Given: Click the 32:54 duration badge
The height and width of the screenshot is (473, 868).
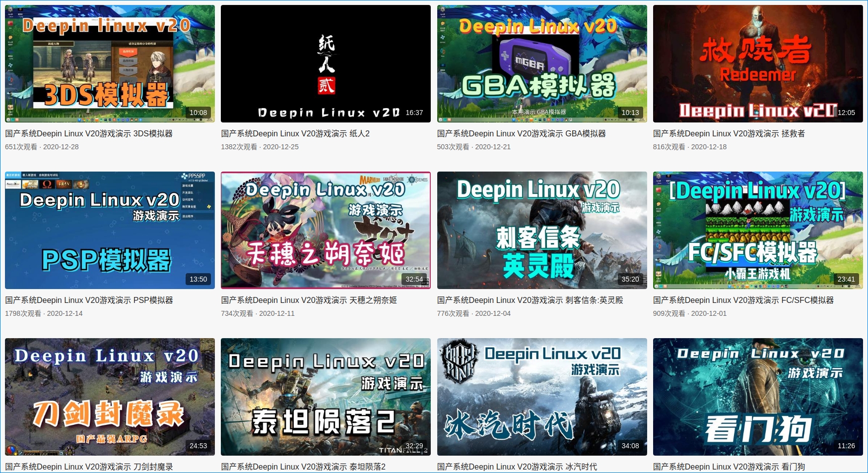Looking at the screenshot, I should coord(414,279).
